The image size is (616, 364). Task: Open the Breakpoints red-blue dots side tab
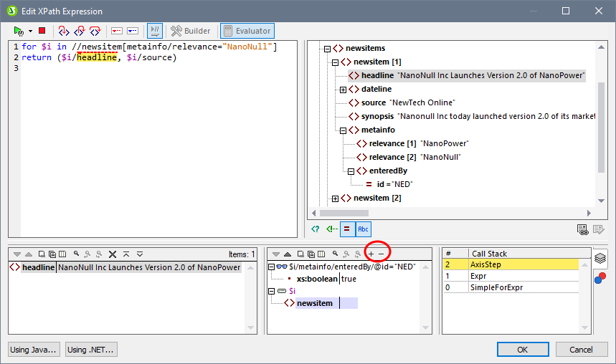point(600,278)
